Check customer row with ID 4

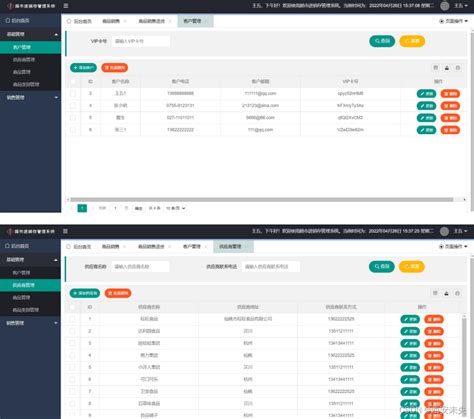[73, 105]
